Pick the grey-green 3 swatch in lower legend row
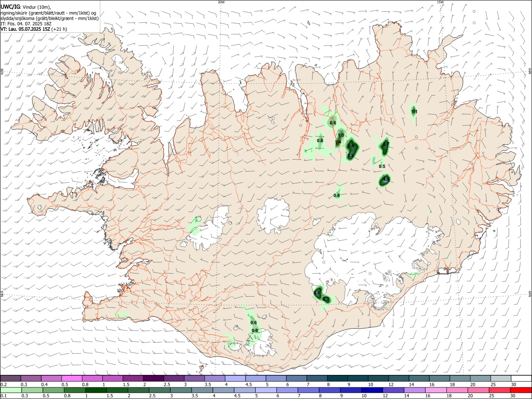 pos(181,390)
